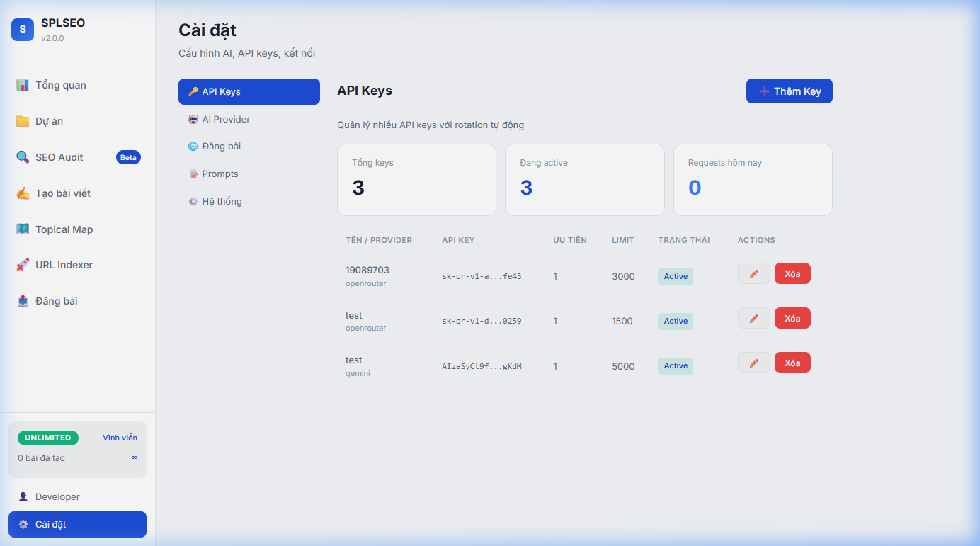This screenshot has width=980, height=546.
Task: Switch to the Prompts tab
Action: pos(249,174)
